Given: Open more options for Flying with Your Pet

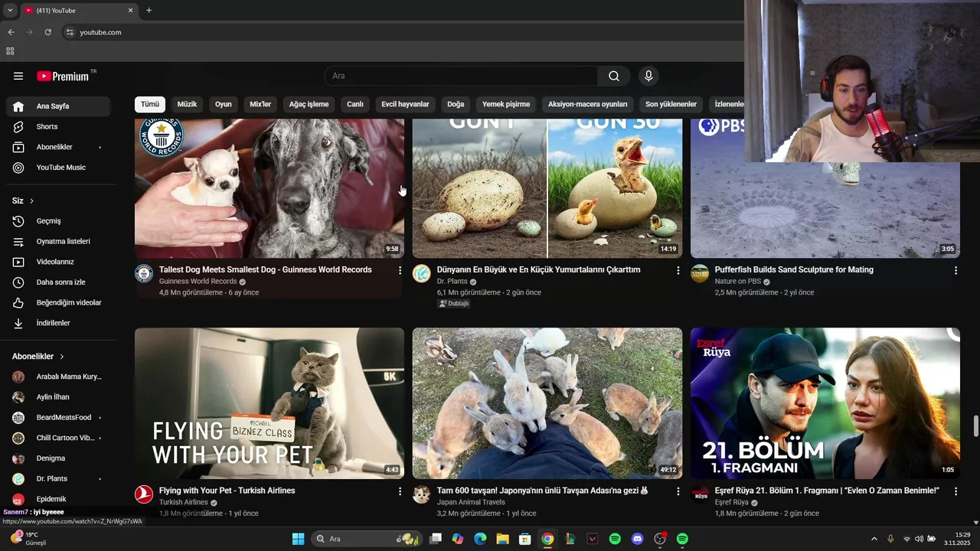Looking at the screenshot, I should (400, 491).
